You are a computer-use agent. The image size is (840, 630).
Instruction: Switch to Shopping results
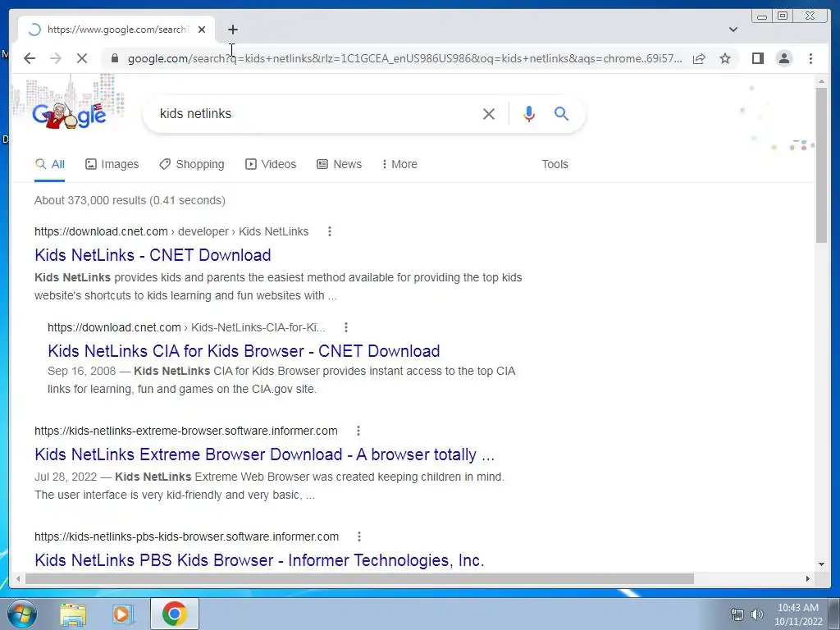coord(192,164)
